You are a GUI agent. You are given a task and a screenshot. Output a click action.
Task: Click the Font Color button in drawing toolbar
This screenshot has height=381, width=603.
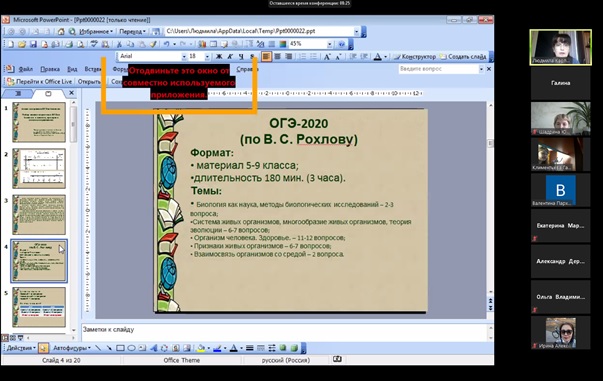click(x=233, y=348)
